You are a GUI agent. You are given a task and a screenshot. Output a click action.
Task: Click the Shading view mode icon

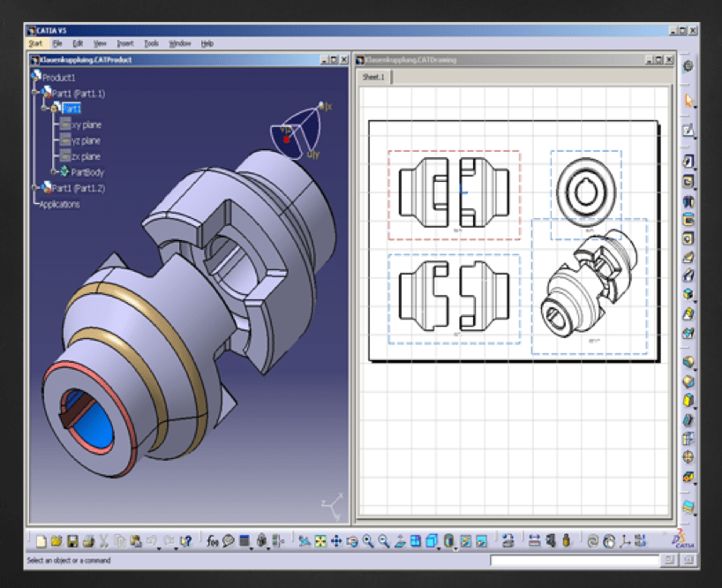[449, 540]
